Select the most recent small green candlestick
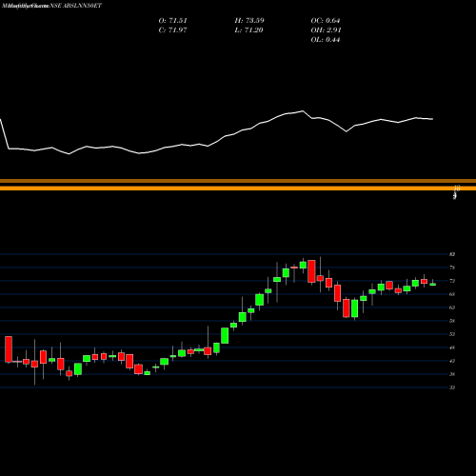476x476 pixels. pyautogui.click(x=433, y=285)
